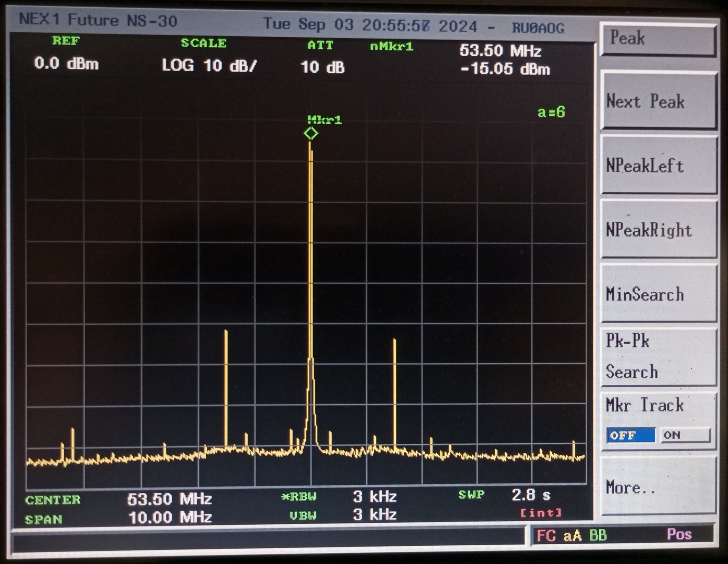
Task: Click the red [int] reference indicator
Action: point(541,513)
